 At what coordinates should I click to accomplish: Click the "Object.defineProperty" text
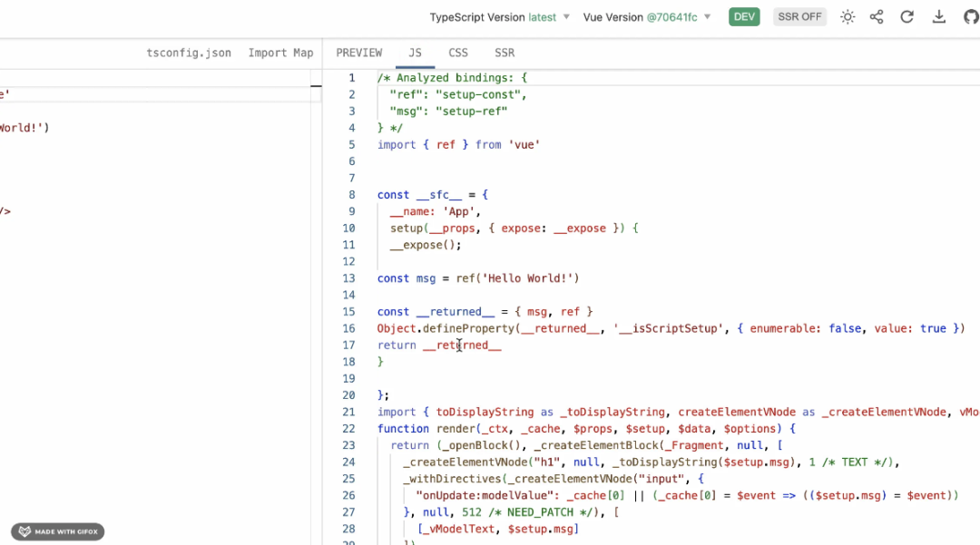tap(445, 328)
